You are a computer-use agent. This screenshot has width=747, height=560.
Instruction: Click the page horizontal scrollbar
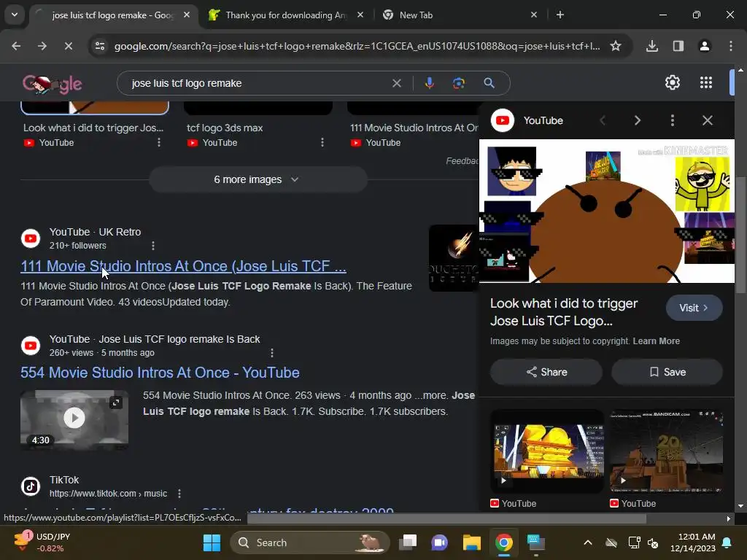pyautogui.click(x=446, y=519)
